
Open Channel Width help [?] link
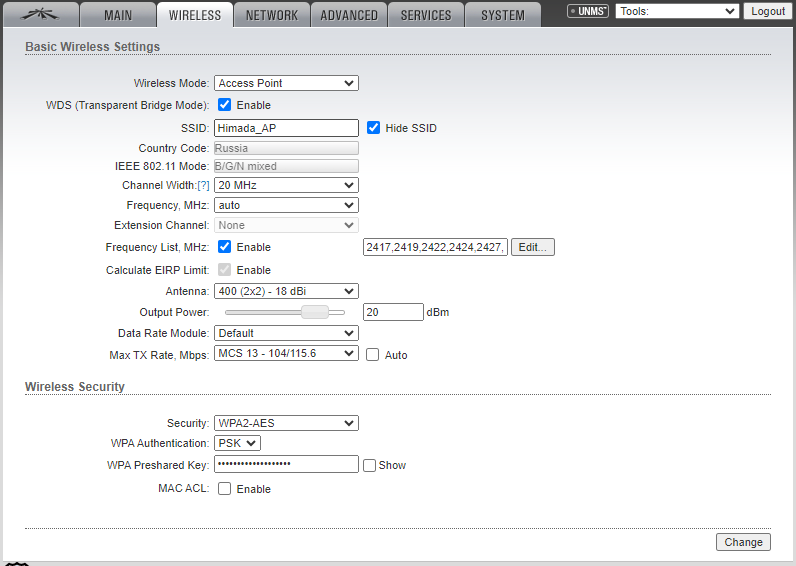tap(203, 186)
